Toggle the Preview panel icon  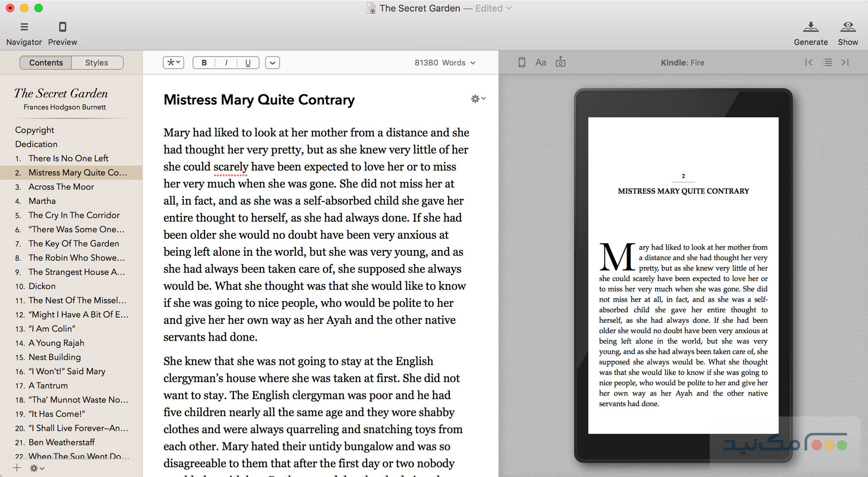[62, 27]
